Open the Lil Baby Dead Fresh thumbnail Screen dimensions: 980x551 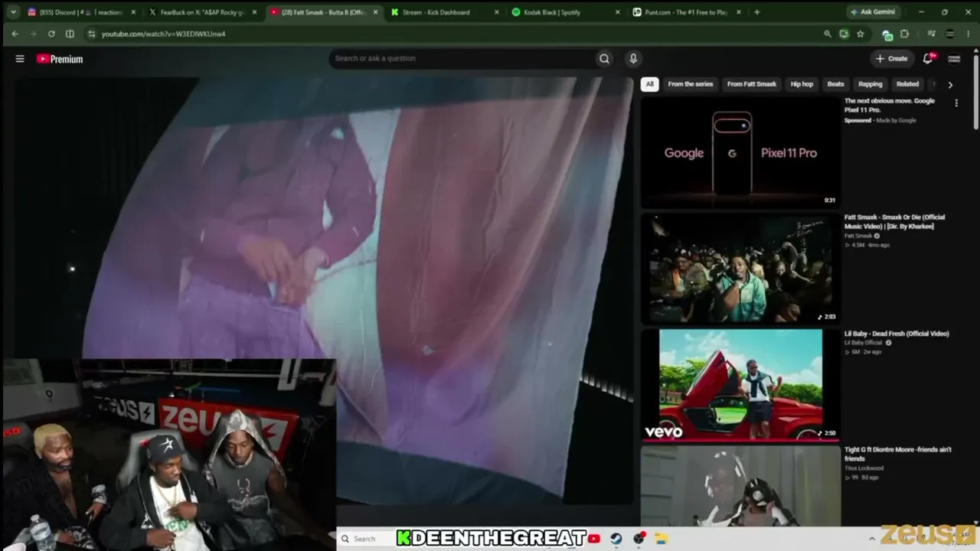740,385
